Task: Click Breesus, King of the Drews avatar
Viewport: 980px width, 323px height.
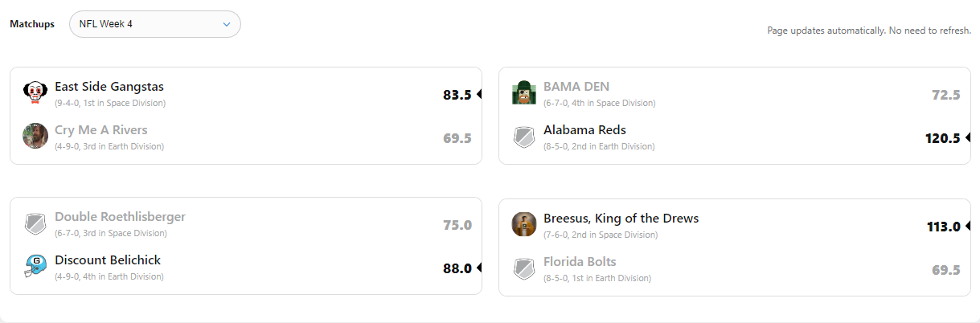Action: [524, 225]
